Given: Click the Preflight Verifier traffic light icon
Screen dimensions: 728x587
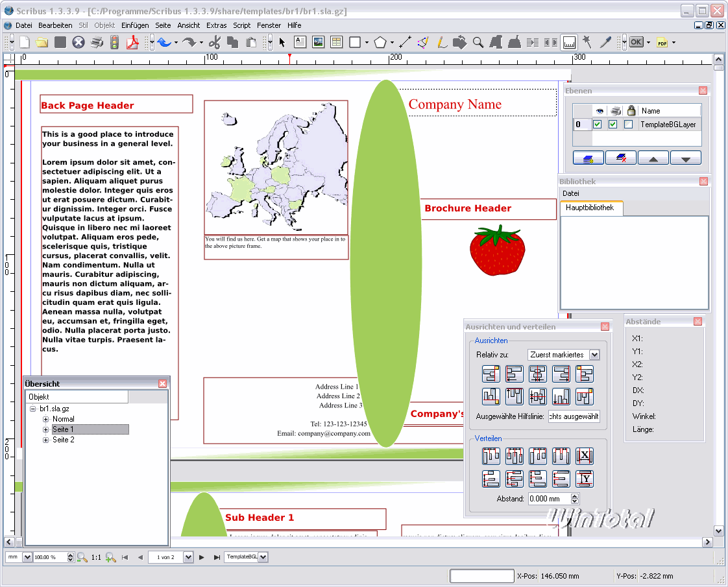Looking at the screenshot, I should [115, 43].
